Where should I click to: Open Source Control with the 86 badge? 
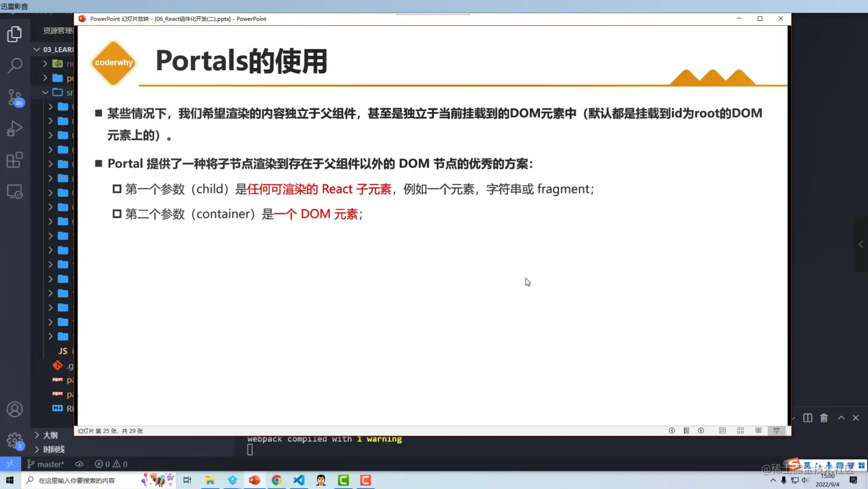15,97
